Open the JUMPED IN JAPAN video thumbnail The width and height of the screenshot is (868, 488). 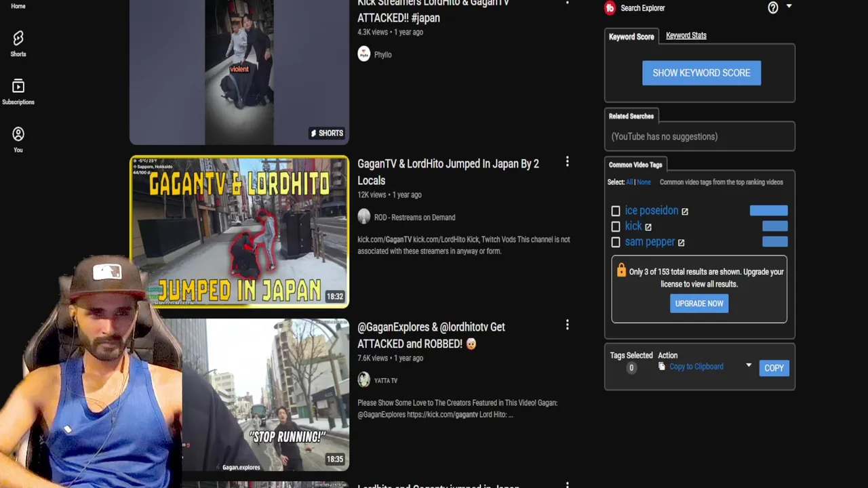239,232
